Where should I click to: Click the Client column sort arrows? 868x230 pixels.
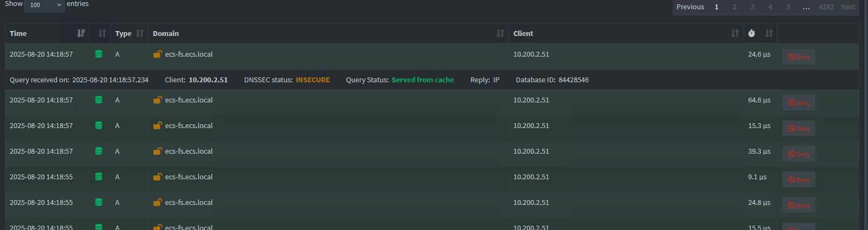[x=735, y=33]
